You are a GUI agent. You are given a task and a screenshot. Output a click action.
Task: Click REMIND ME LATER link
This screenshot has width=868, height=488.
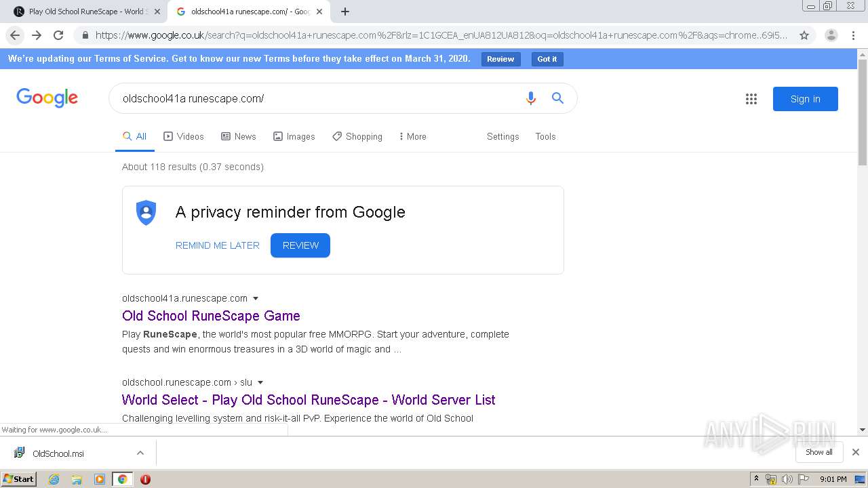click(218, 245)
